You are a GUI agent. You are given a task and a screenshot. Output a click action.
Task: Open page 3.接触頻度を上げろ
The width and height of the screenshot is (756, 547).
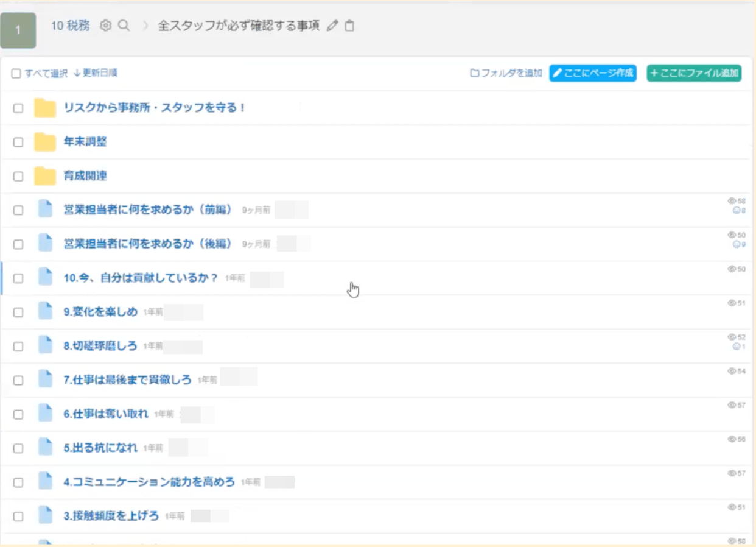pos(111,517)
